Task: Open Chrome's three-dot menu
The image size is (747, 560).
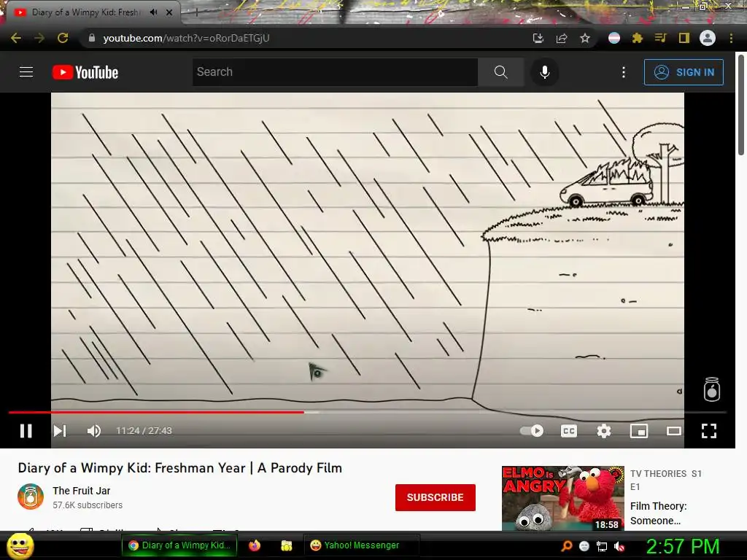Action: click(x=731, y=38)
